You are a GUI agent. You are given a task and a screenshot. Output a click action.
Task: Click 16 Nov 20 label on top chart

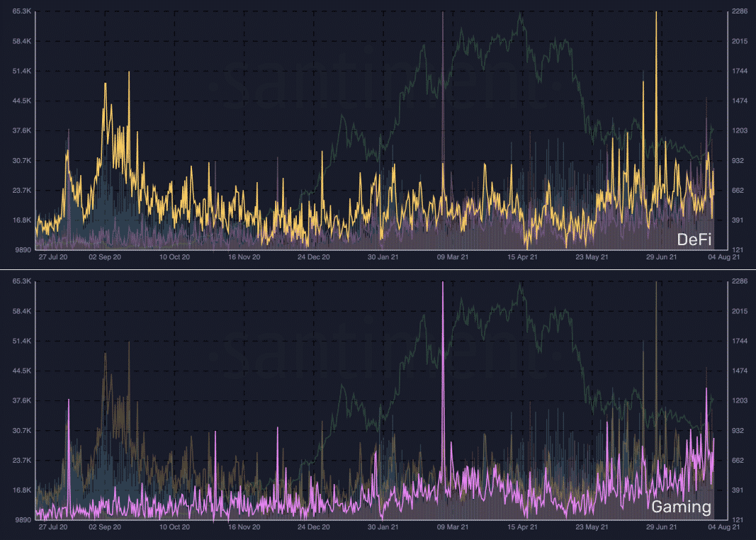tap(244, 257)
